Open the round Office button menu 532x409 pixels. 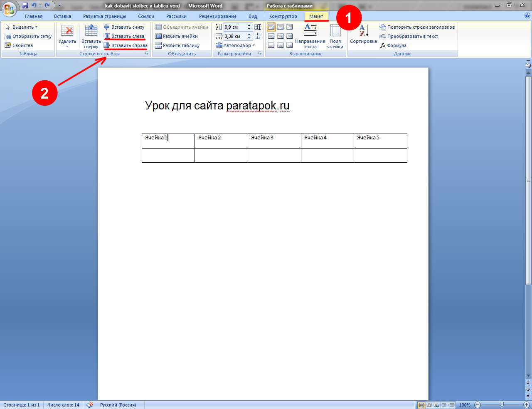[x=9, y=8]
